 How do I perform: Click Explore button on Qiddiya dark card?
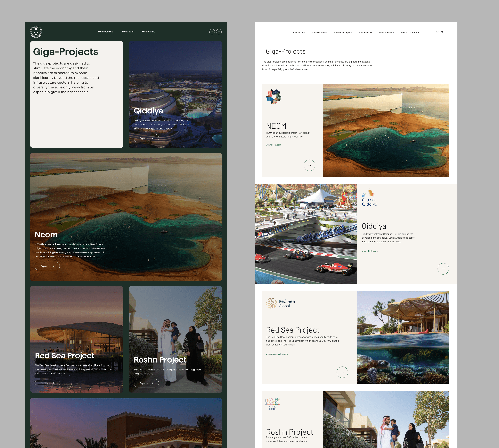click(x=146, y=138)
